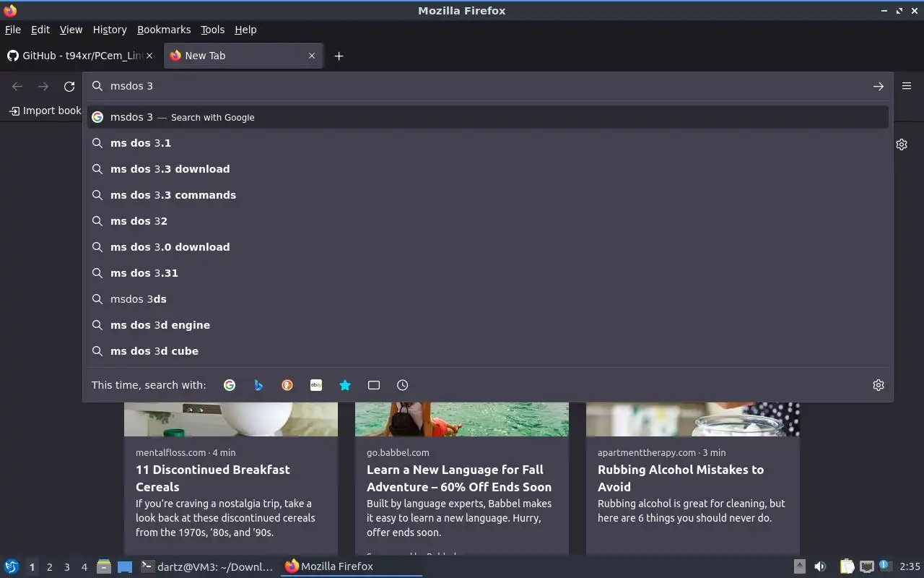Open the File menu
The width and height of the screenshot is (924, 578).
[13, 30]
